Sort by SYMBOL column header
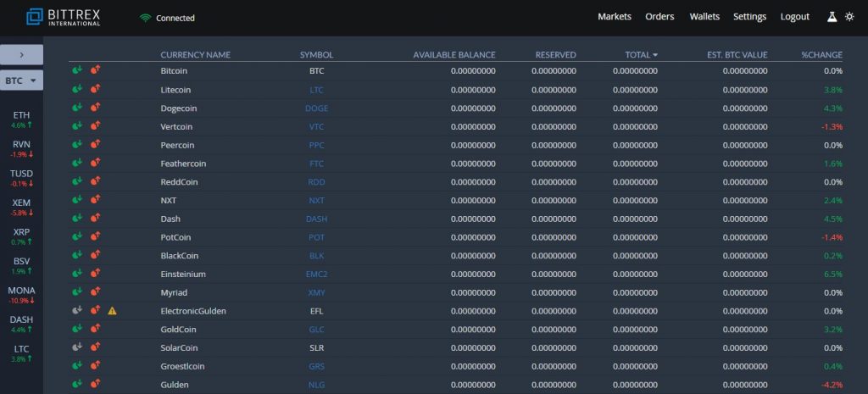The height and width of the screenshot is (394, 868). click(x=317, y=55)
